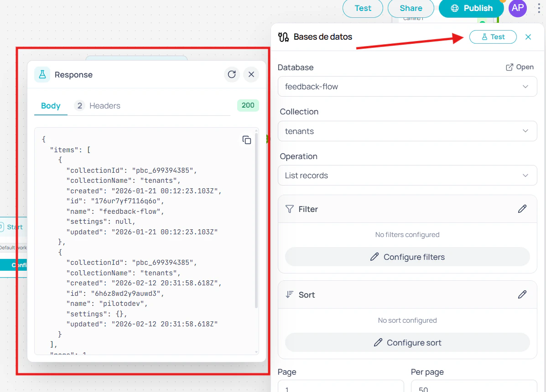Click the "settings": {} line
The height and width of the screenshot is (392, 546).
[96, 314]
